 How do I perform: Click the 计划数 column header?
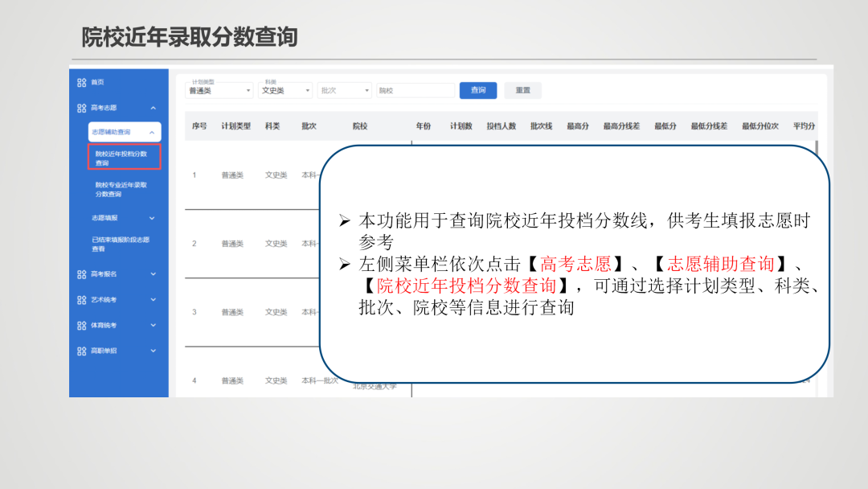(x=461, y=126)
